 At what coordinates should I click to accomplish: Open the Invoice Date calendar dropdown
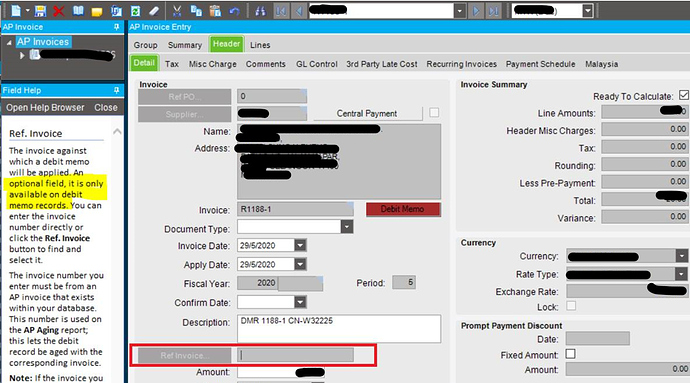[x=300, y=245]
